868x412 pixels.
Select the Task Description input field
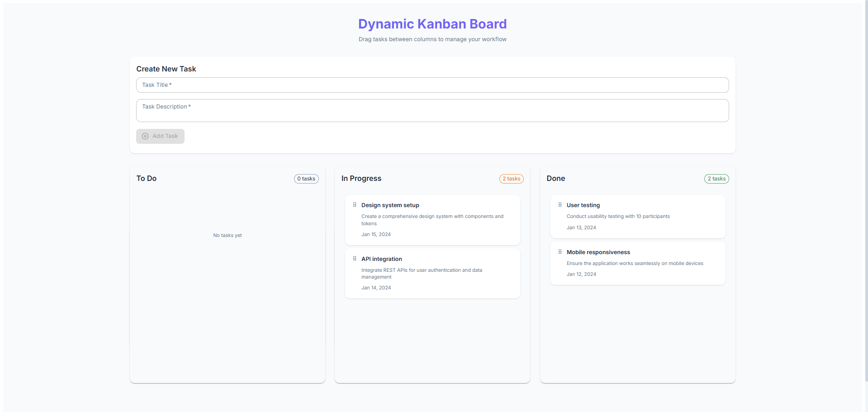point(432,110)
